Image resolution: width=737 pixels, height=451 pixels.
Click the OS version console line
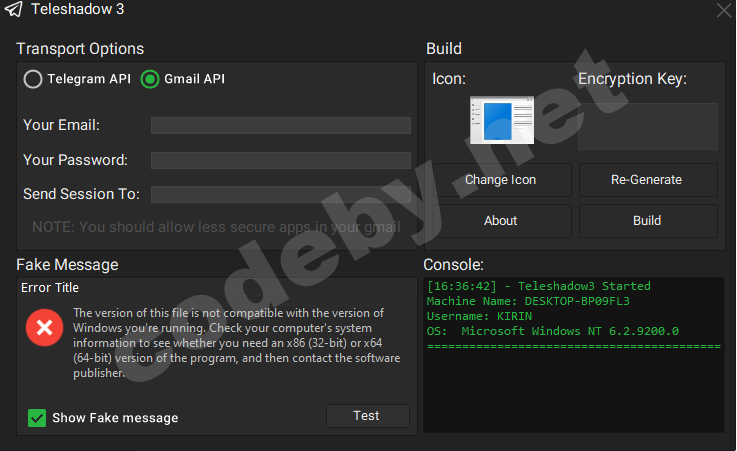coord(553,331)
